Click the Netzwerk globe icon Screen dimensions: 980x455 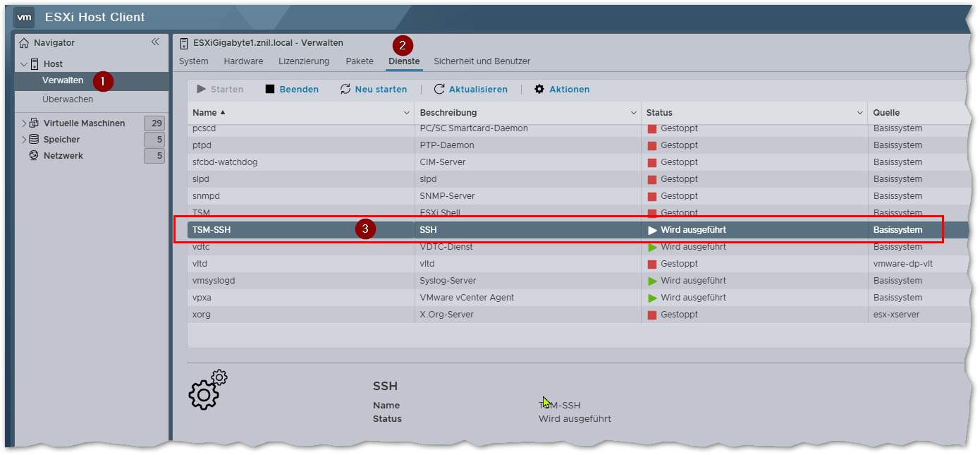[x=34, y=156]
